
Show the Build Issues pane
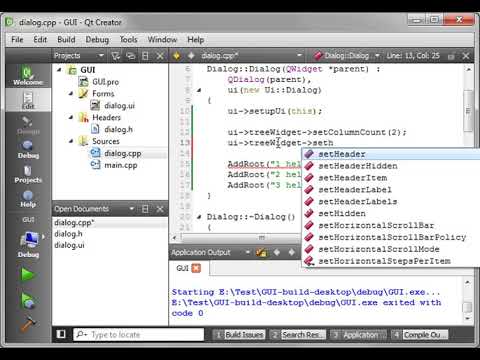[240, 334]
